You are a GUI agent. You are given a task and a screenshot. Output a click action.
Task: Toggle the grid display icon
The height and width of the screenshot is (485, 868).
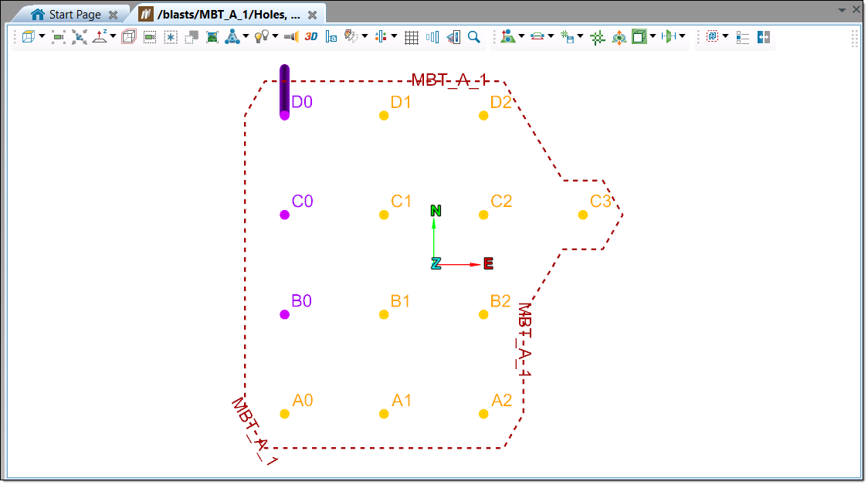click(x=412, y=37)
